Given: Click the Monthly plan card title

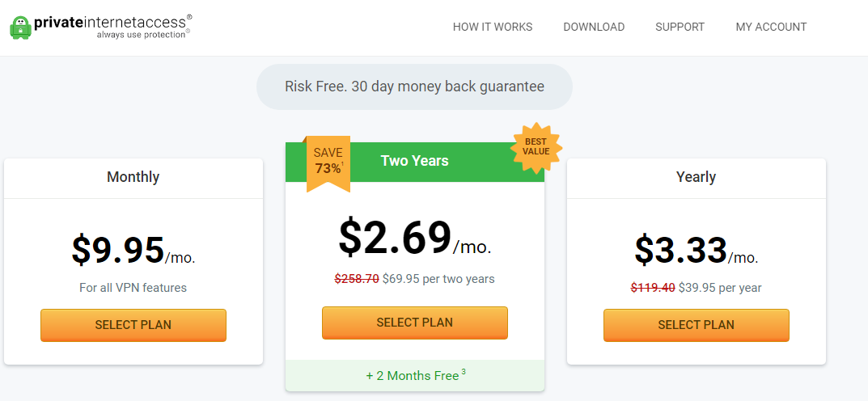Looking at the screenshot, I should 133,177.
